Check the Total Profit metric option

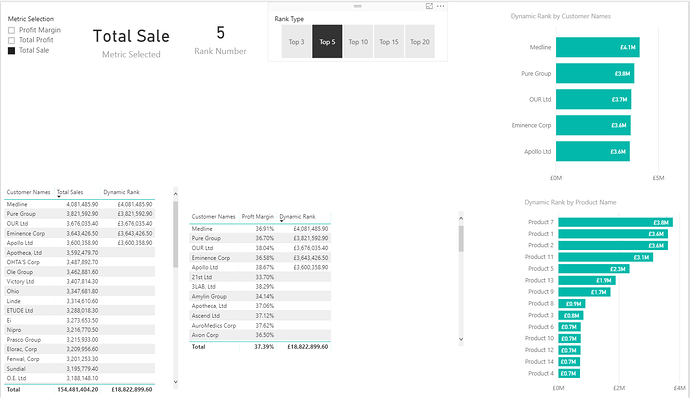point(11,40)
